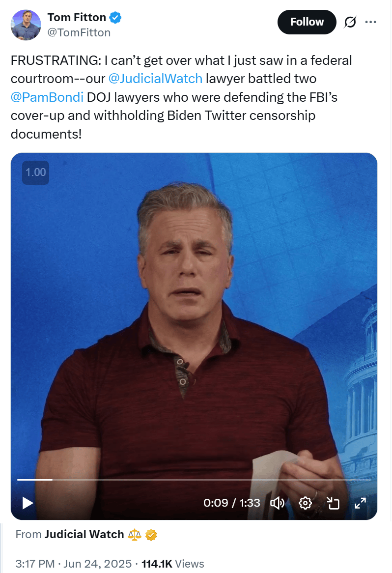This screenshot has width=392, height=573.
Task: Open the Tom Fitton display name
Action: tap(77, 17)
